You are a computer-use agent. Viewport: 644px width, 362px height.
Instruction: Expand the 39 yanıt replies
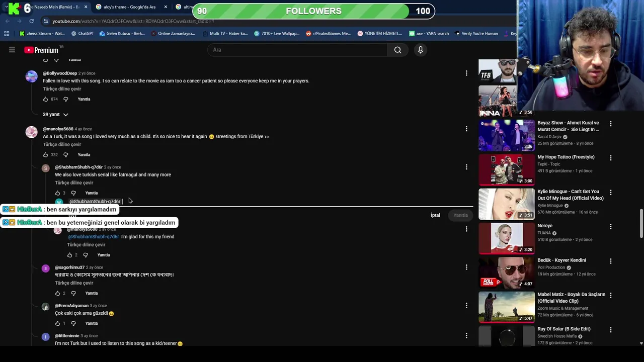coord(55,115)
